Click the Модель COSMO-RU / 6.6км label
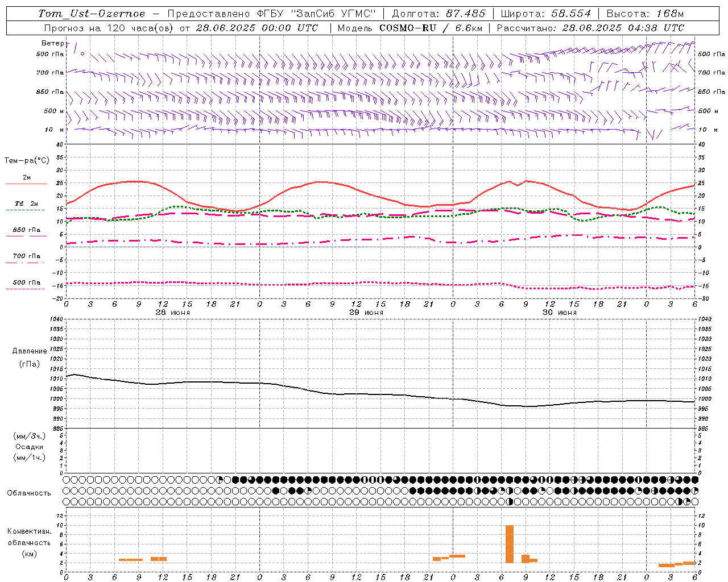728x582 pixels. [410, 28]
